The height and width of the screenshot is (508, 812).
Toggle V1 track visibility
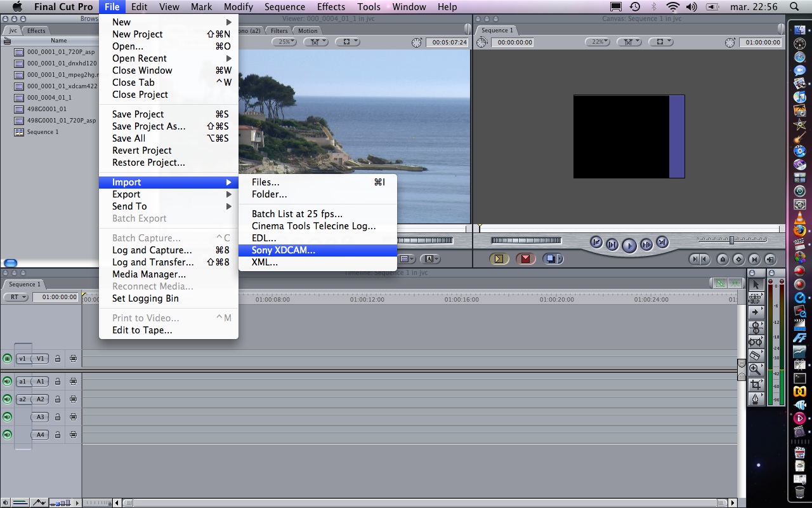(7, 359)
